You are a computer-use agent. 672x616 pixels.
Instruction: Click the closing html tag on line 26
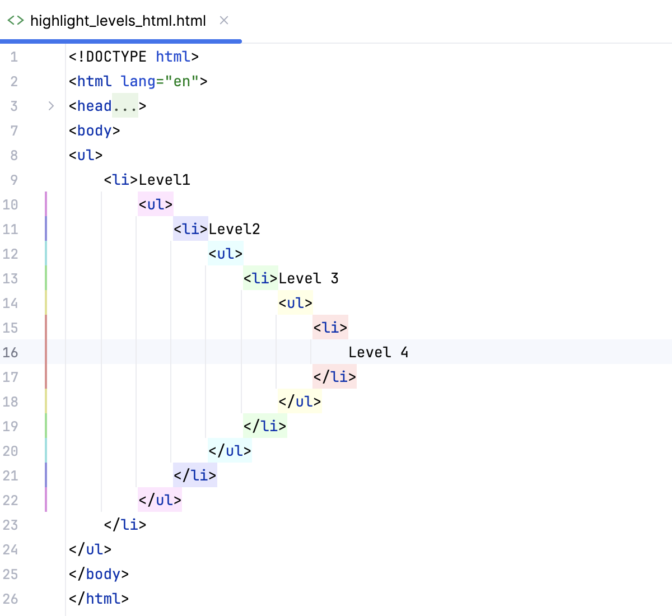tap(99, 599)
